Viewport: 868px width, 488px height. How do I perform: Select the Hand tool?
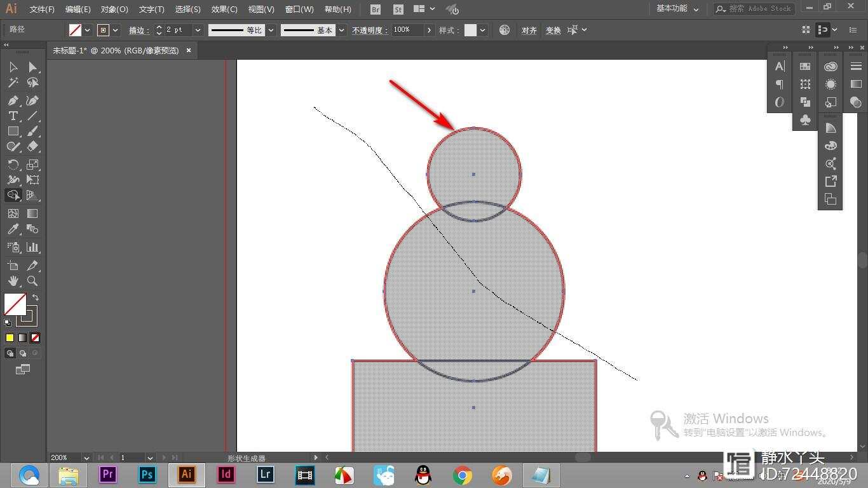pos(13,281)
